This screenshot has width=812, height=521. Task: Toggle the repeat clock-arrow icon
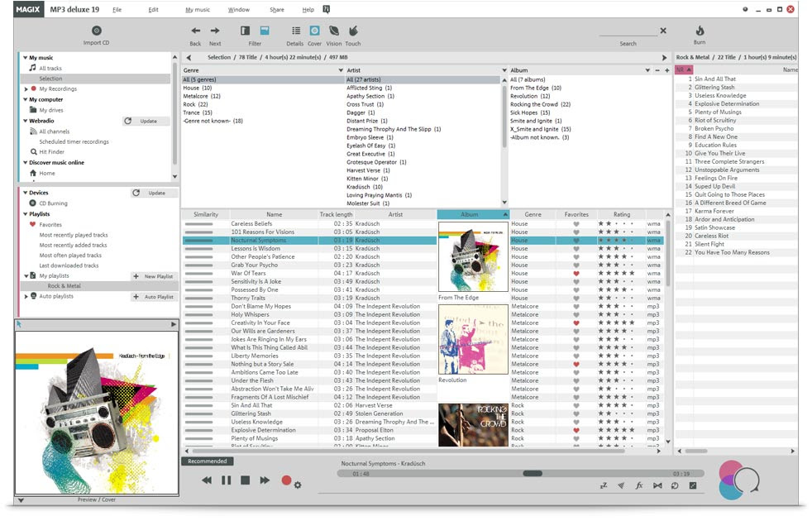(675, 486)
